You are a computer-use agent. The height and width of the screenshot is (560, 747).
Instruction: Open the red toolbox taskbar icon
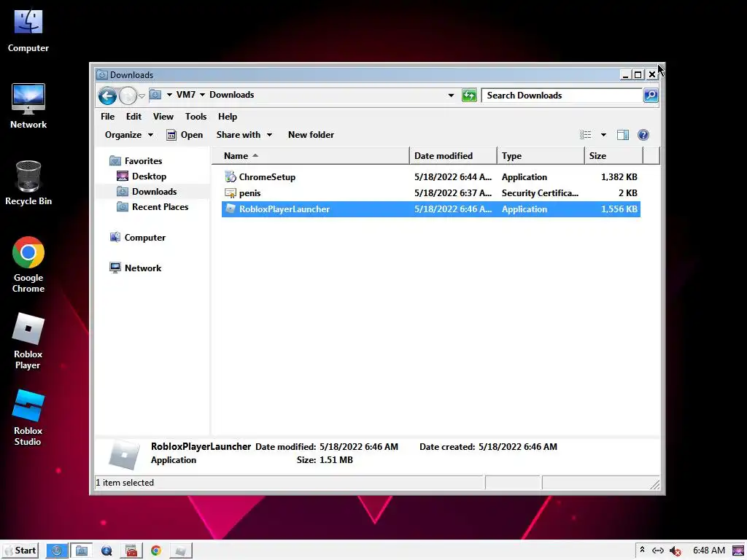[131, 551]
